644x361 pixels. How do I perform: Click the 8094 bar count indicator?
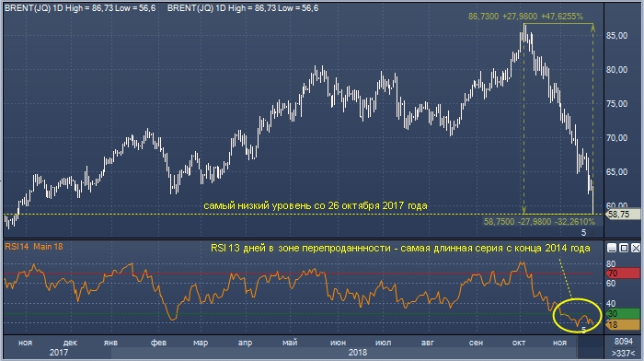(624, 342)
